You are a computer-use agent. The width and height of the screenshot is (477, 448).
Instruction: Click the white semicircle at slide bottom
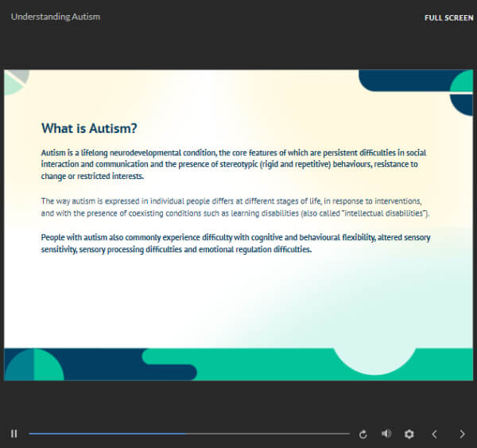[x=374, y=360]
